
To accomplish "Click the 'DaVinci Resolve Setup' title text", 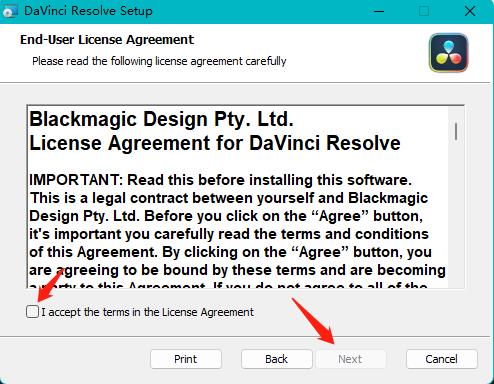I will 88,11.
